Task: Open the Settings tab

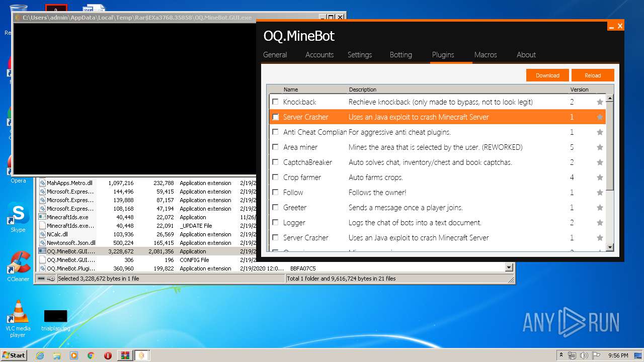Action: coord(360,55)
